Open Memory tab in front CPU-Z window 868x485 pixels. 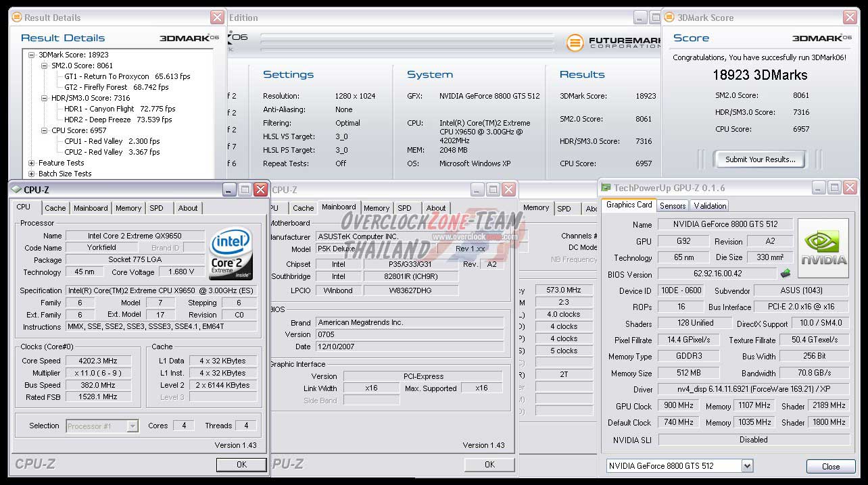point(128,208)
